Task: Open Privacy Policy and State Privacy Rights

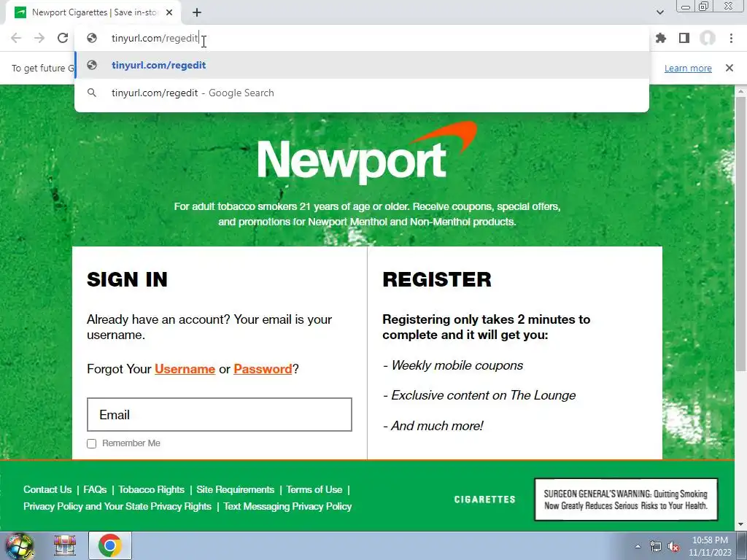Action: point(117,506)
